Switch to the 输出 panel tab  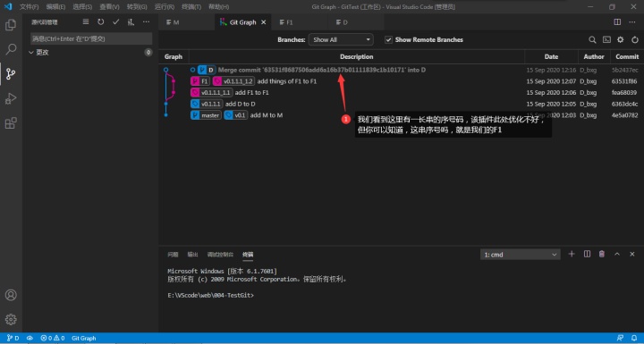coord(192,255)
